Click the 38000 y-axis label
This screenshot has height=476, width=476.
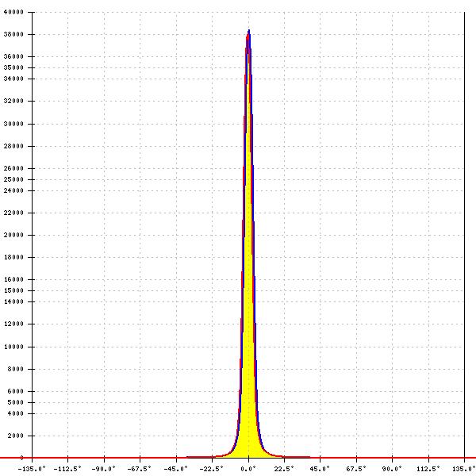click(13, 34)
